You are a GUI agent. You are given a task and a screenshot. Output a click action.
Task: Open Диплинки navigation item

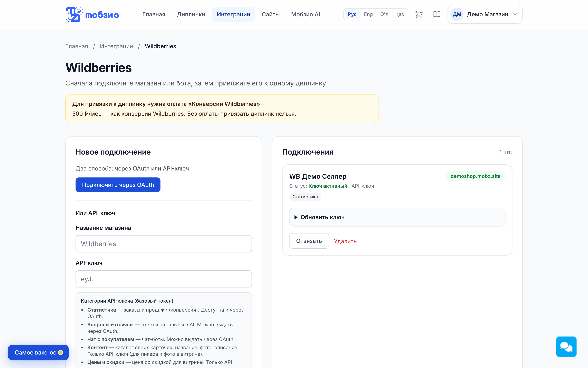click(x=191, y=14)
